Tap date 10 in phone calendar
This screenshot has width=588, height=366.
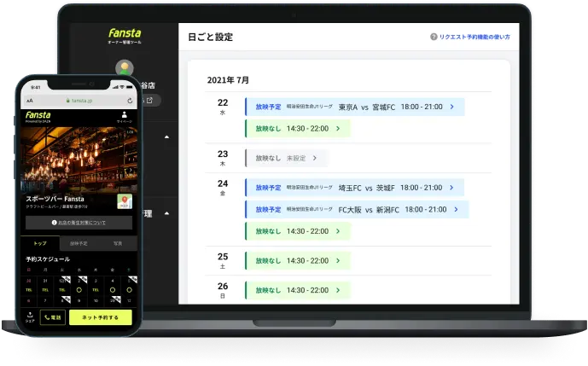(x=96, y=301)
